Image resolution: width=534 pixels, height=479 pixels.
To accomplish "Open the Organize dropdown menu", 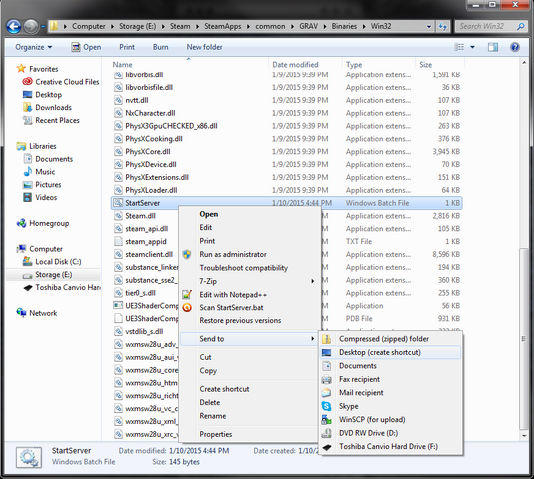I will tap(33, 47).
